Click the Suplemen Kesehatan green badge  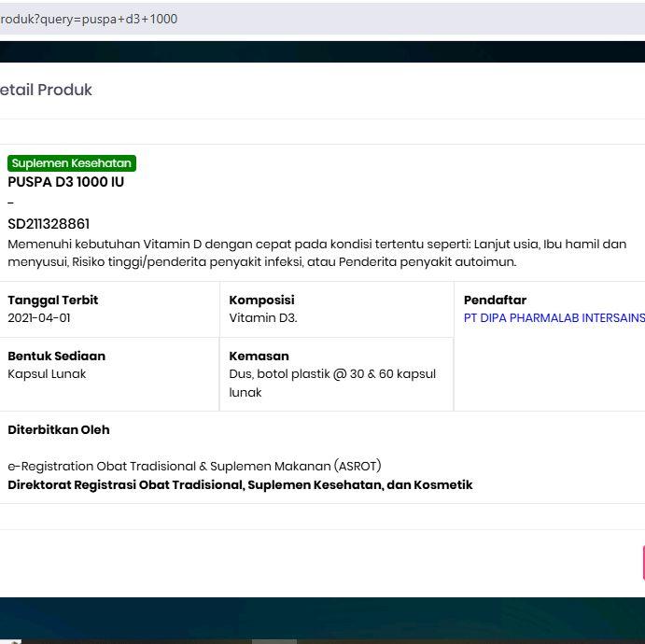[x=72, y=163]
